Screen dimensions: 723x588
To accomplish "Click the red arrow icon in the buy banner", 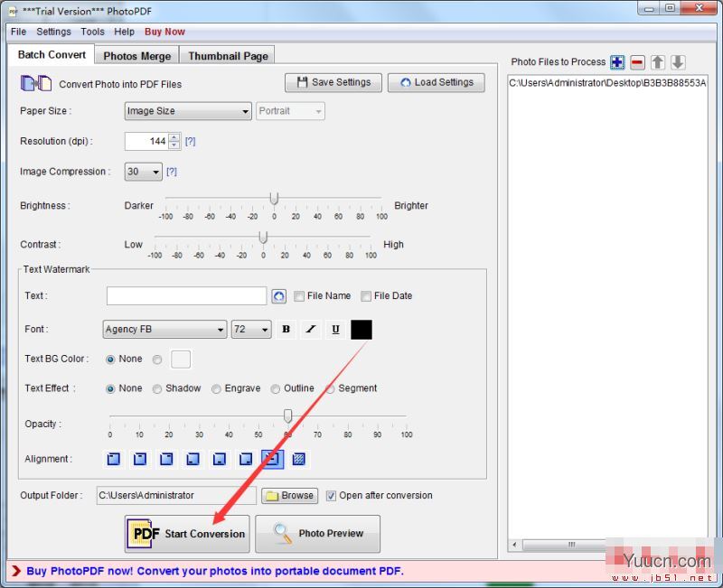I will pyautogui.click(x=16, y=571).
